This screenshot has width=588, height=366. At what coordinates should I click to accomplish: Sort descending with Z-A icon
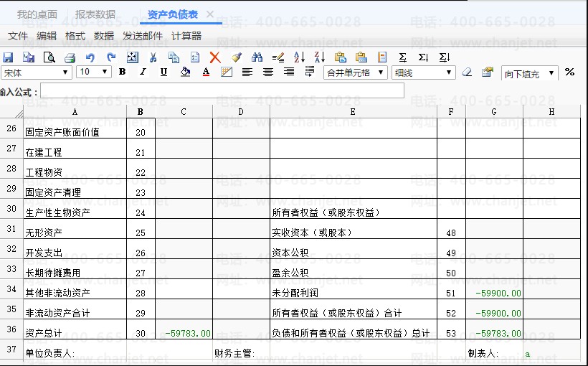[x=320, y=57]
